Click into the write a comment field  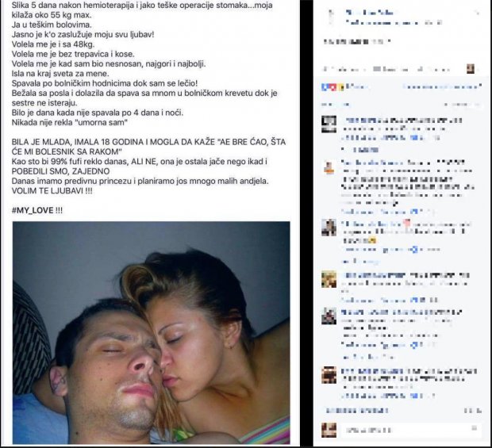click(411, 430)
